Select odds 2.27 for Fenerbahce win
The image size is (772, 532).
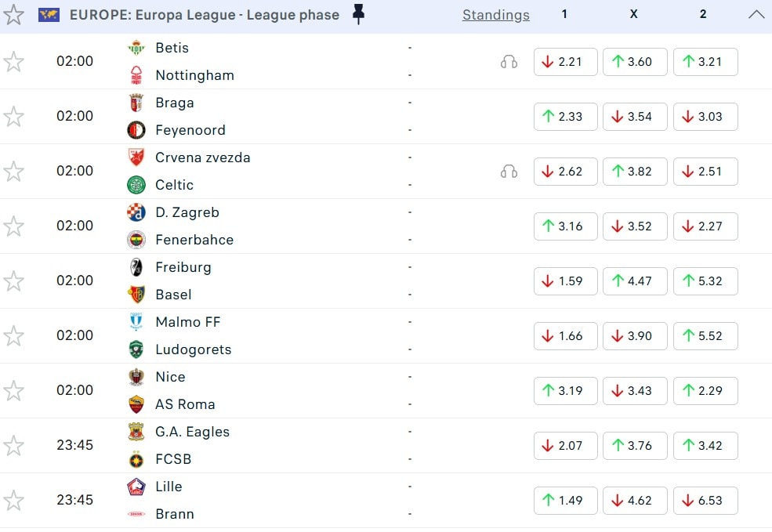[705, 226]
